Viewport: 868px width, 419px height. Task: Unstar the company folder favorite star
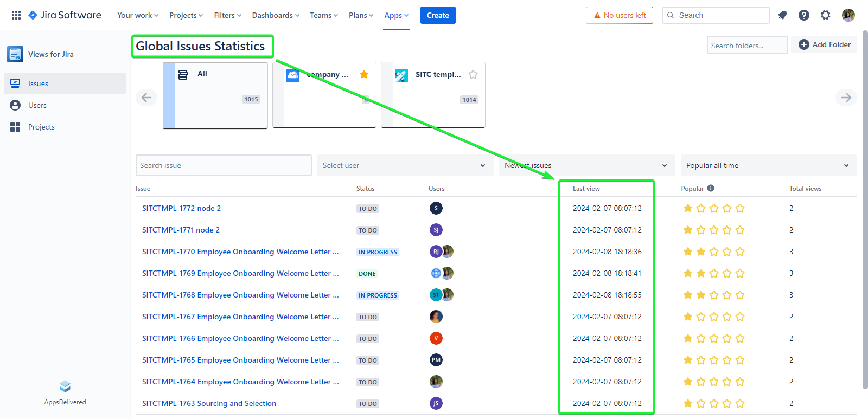click(364, 74)
